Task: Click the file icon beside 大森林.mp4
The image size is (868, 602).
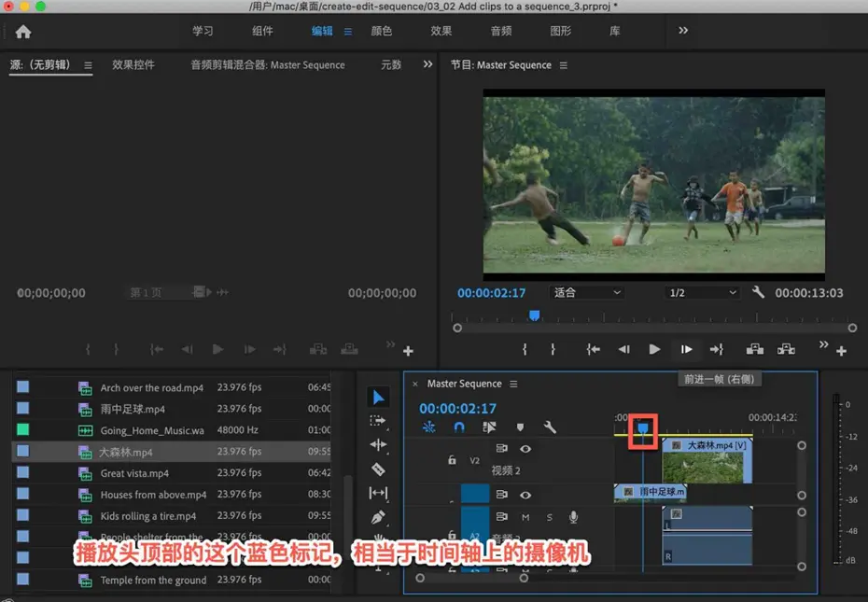Action: click(x=85, y=452)
